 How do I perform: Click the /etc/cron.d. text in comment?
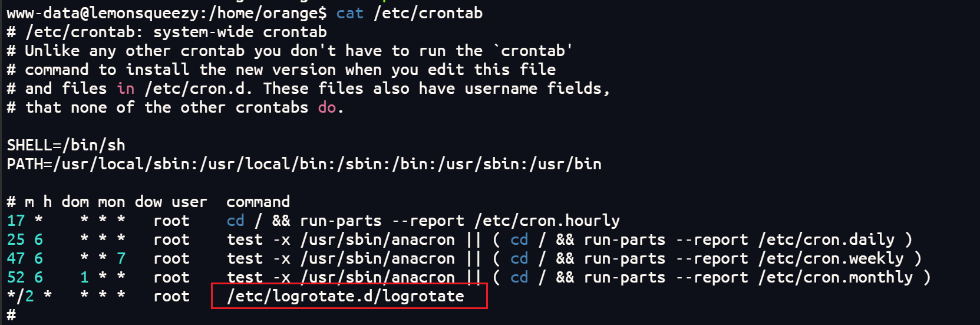pyautogui.click(x=199, y=88)
